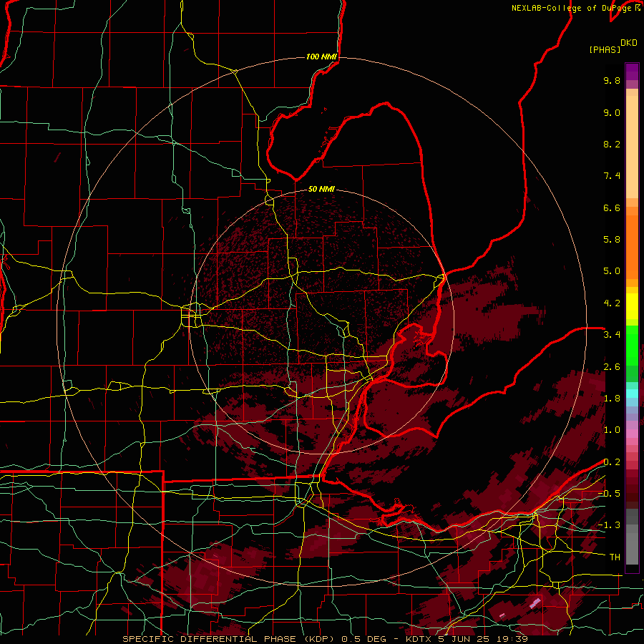Viewport: 644px width, 644px height.
Task: Click the 9.0 value on the color scale
Action: tap(612, 112)
